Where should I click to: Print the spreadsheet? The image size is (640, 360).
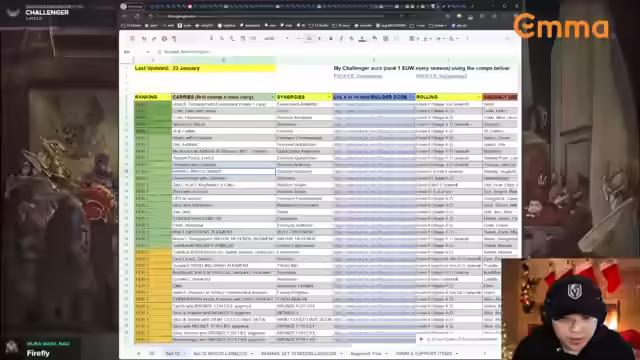pos(164,38)
